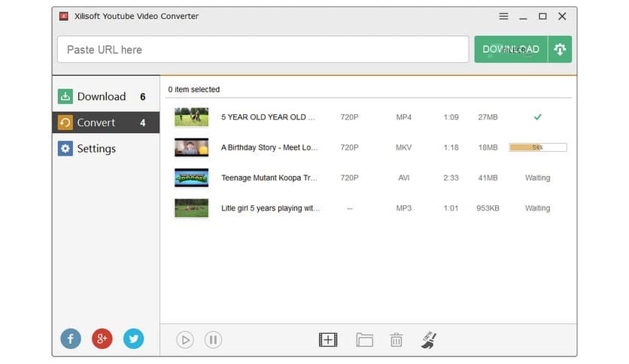Open the output folder icon

(364, 340)
